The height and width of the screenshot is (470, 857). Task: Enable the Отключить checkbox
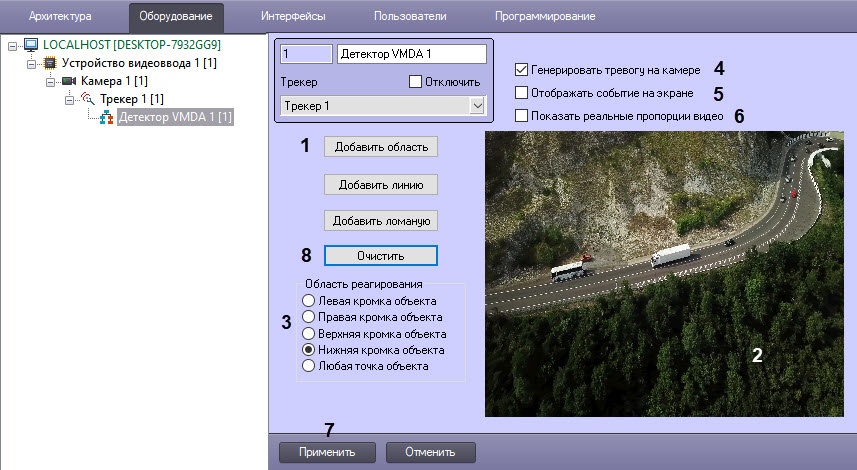click(417, 81)
